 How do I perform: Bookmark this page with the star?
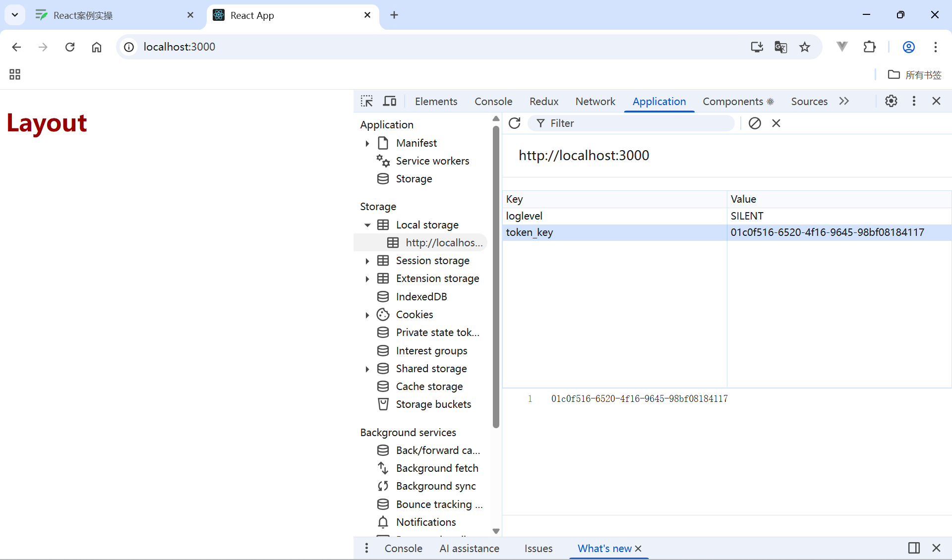804,47
